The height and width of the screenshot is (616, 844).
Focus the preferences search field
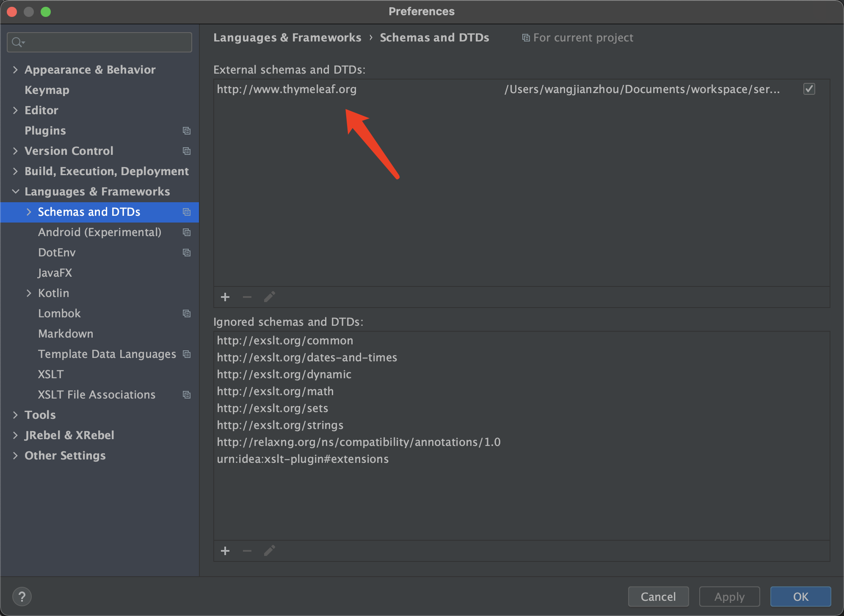[x=106, y=42]
